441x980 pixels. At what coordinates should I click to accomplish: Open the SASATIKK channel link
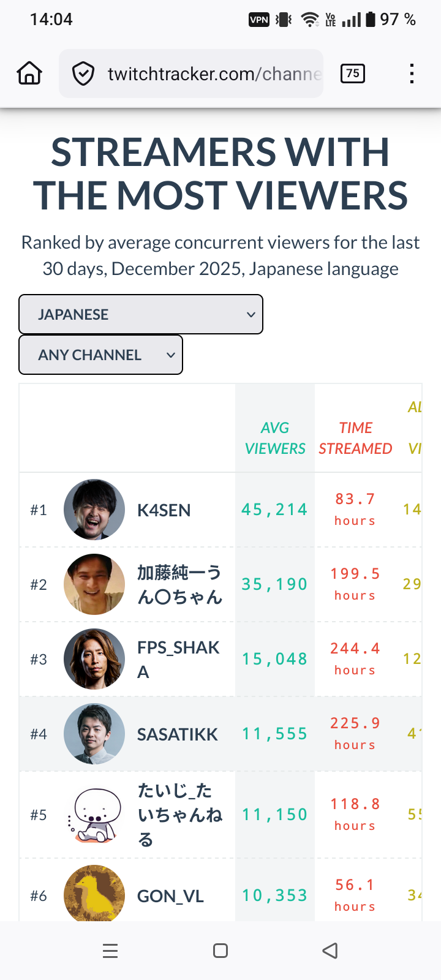point(177,734)
